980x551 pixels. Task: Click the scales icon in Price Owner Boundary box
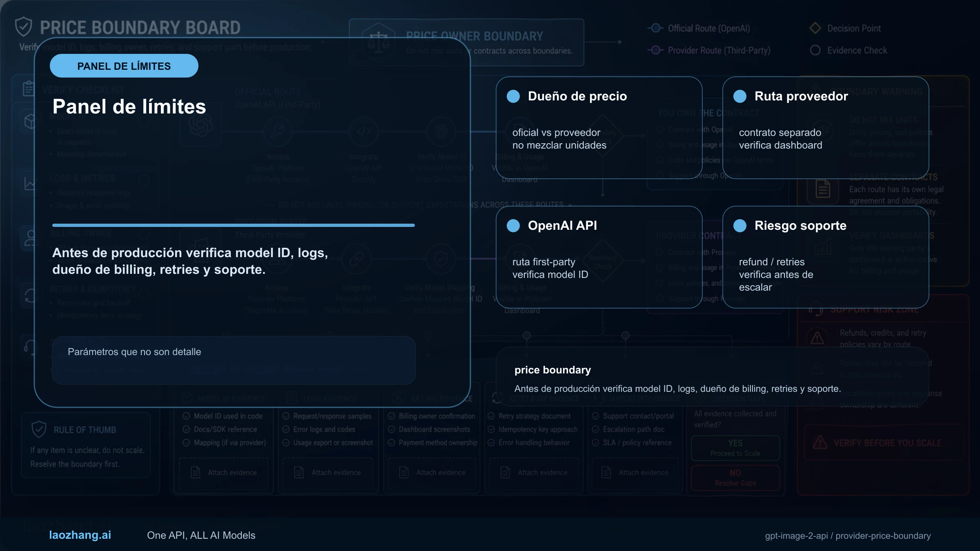click(378, 42)
